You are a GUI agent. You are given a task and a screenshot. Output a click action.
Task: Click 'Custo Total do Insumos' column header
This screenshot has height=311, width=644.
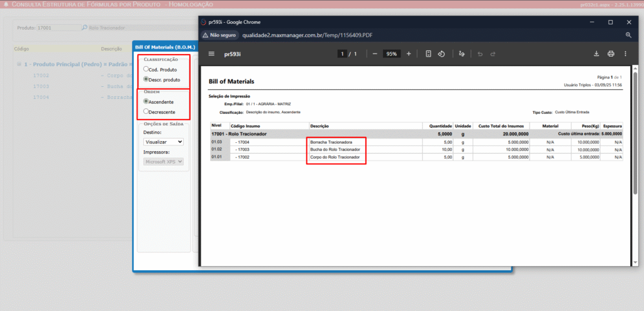(x=501, y=126)
